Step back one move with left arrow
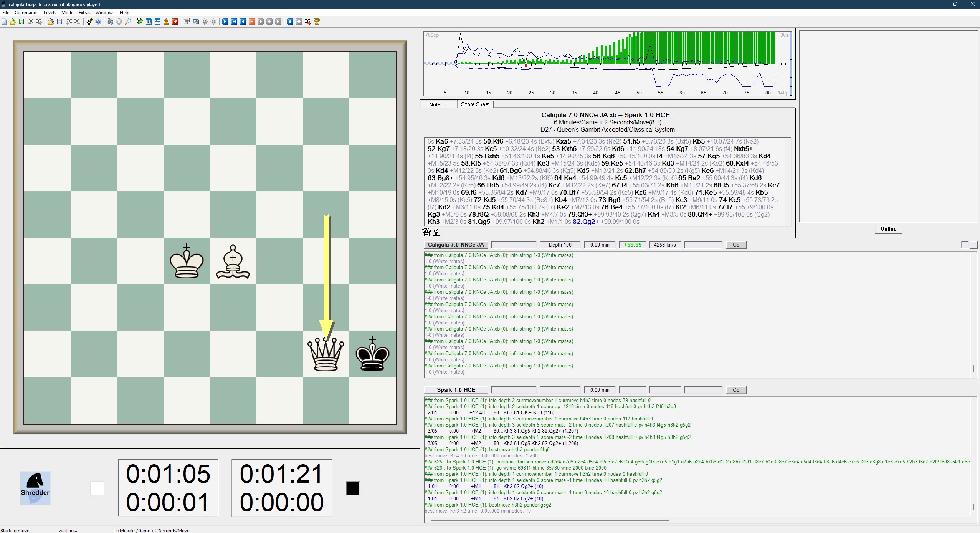 (243, 22)
